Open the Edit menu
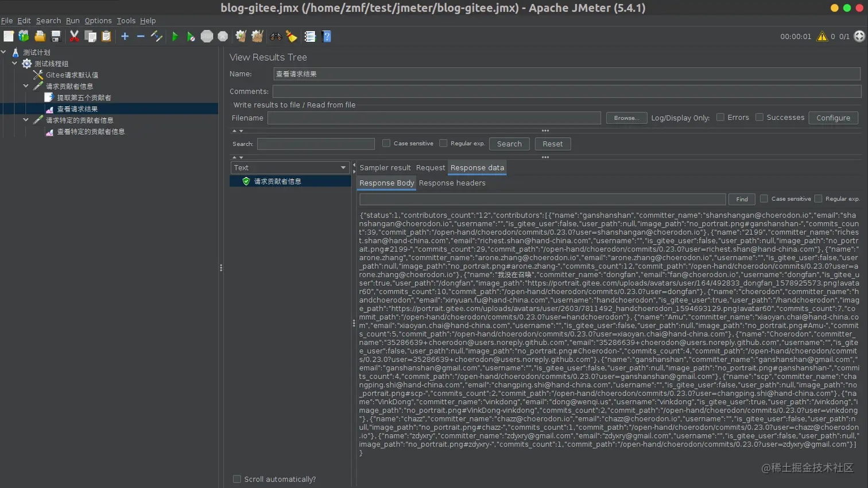The width and height of the screenshot is (868, 488). [24, 21]
